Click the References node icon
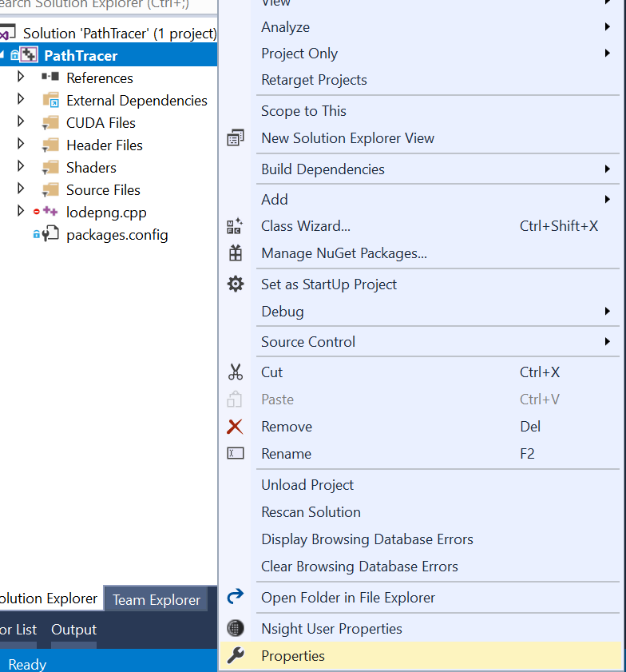The width and height of the screenshot is (626, 672). tap(50, 78)
